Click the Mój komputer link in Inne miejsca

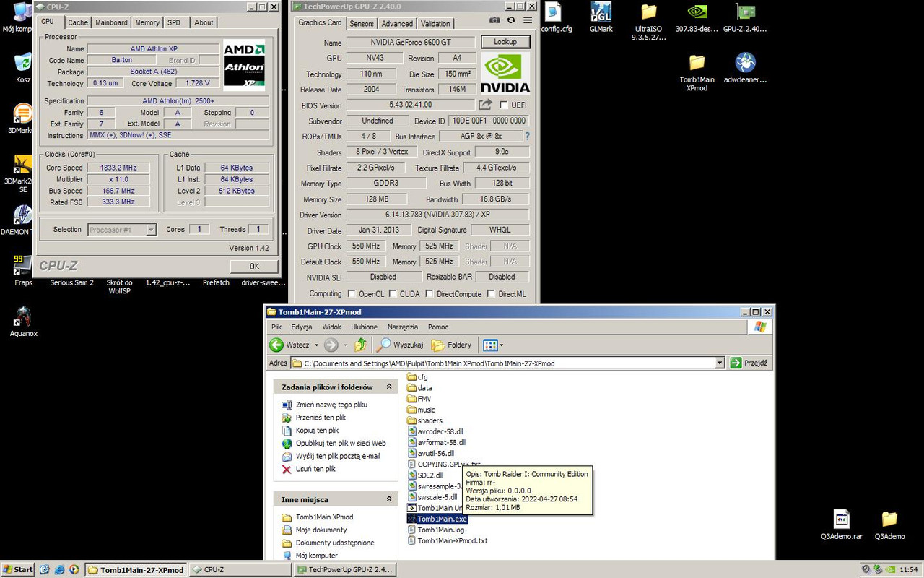pyautogui.click(x=317, y=556)
